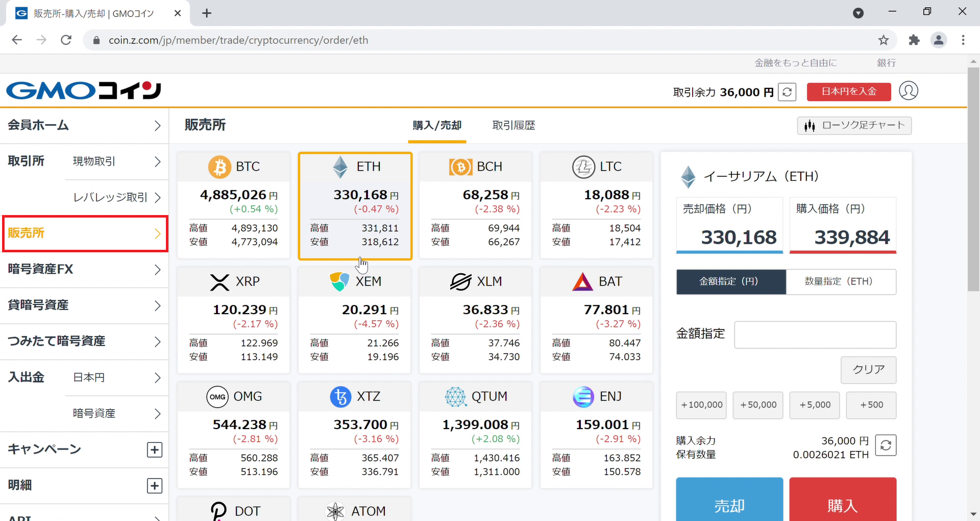Open the 購入/売却 tab

coord(437,125)
